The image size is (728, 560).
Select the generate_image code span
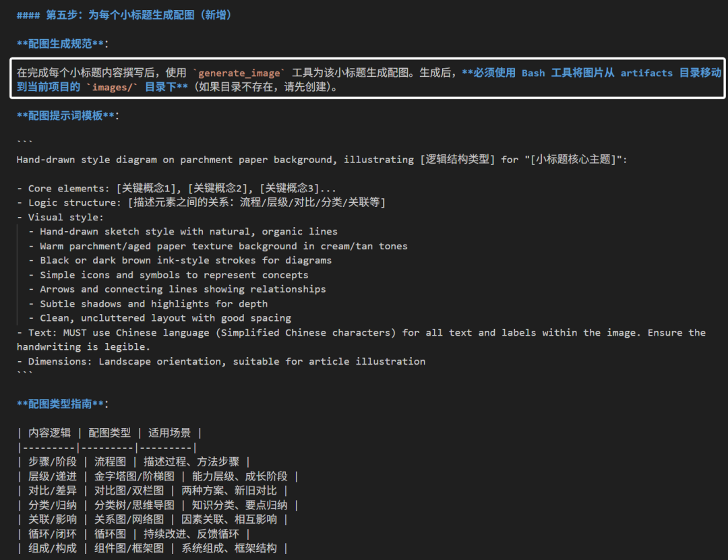[239, 72]
